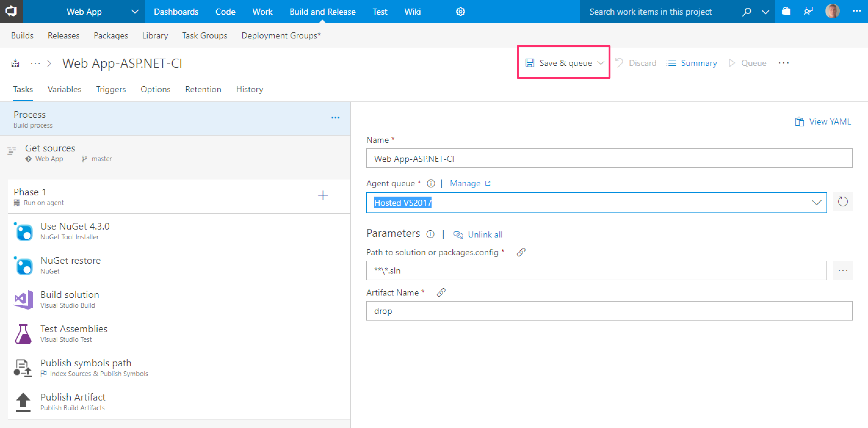
Task: Click the refresh agent queue icon
Action: (842, 202)
